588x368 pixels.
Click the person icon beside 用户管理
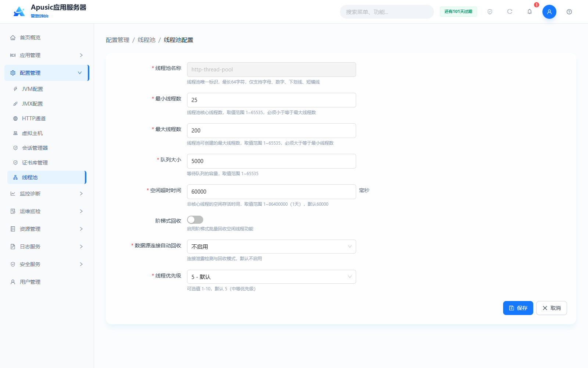pos(13,282)
